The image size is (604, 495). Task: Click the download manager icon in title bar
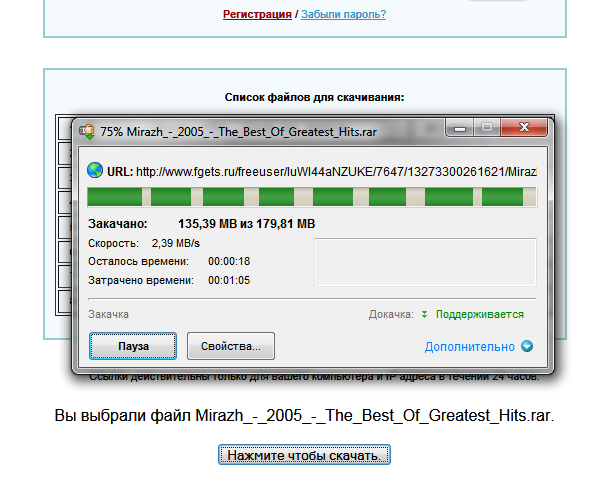click(87, 130)
